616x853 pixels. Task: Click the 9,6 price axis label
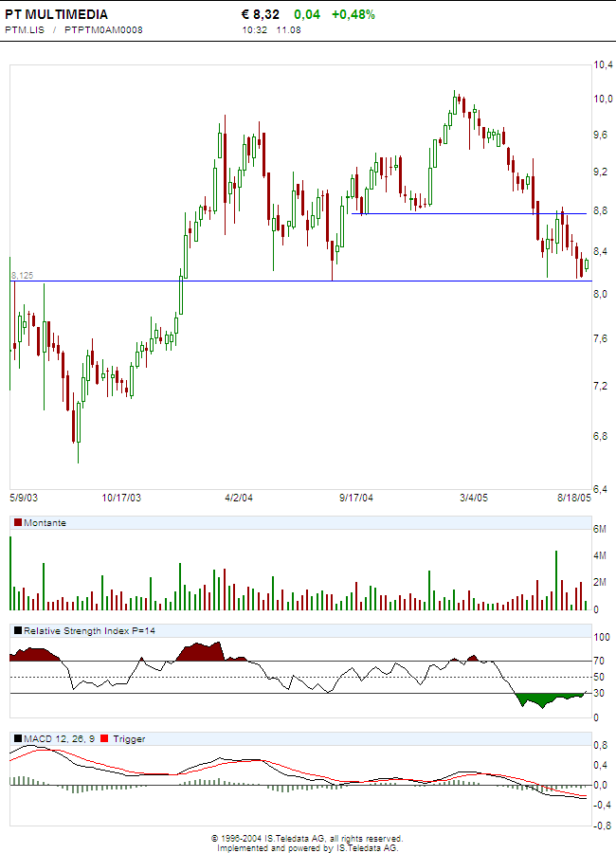pos(601,135)
